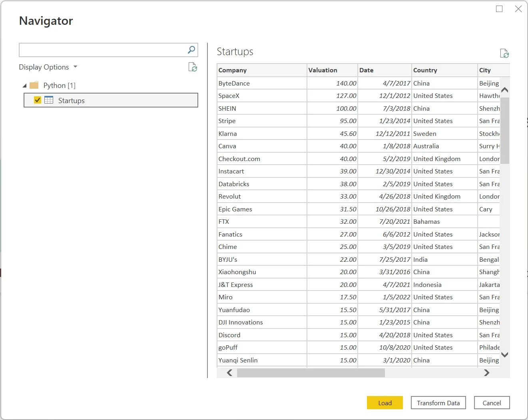Click the Sweden country cell
Viewport: 528px width, 420px height.
pos(444,133)
